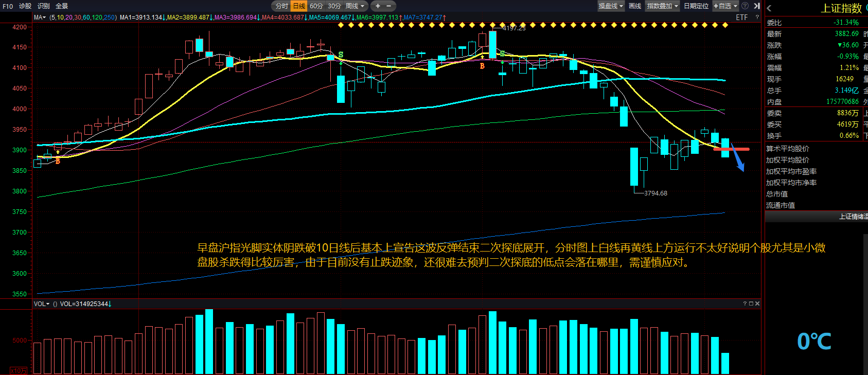Click the zoom out minus button
Image resolution: width=868 pixels, height=375 pixels.
388,6
